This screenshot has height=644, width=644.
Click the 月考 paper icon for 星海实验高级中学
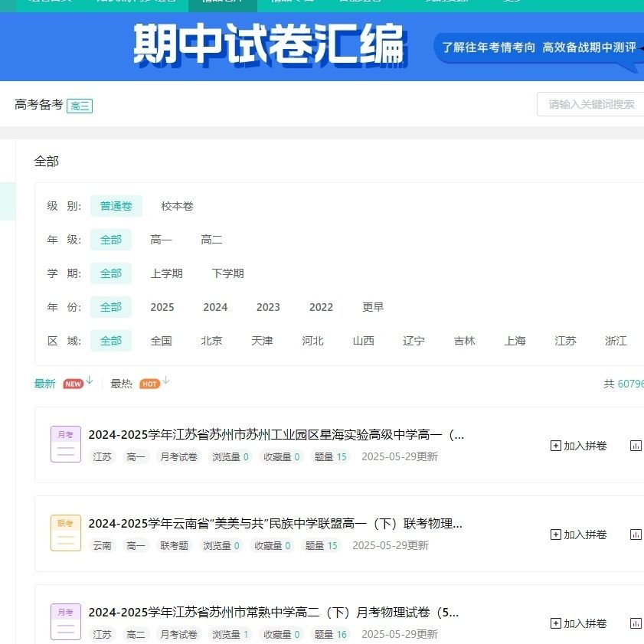coord(66,444)
